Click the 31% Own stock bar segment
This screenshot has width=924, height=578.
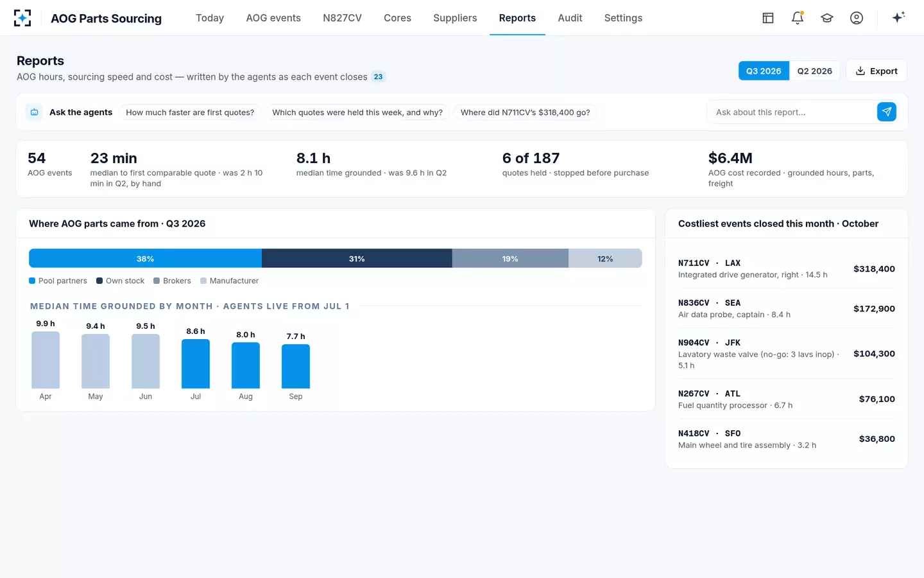pos(357,258)
